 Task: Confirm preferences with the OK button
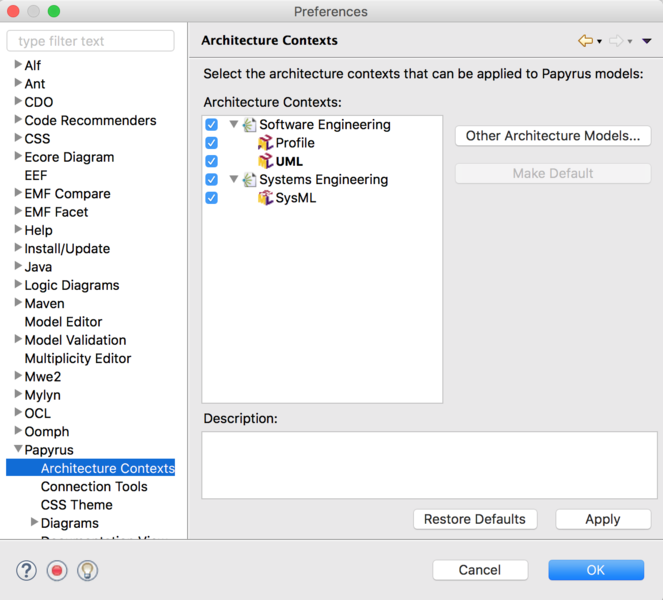pos(595,570)
